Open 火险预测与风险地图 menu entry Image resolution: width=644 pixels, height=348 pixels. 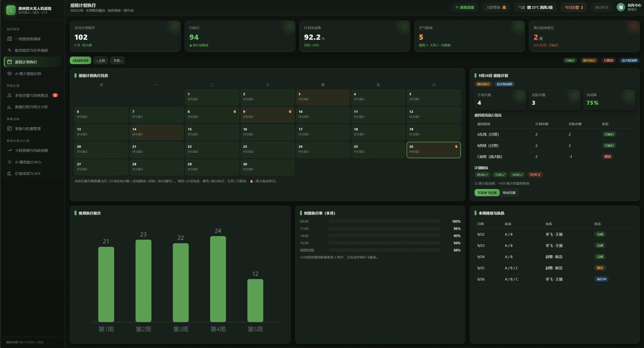coord(33,150)
